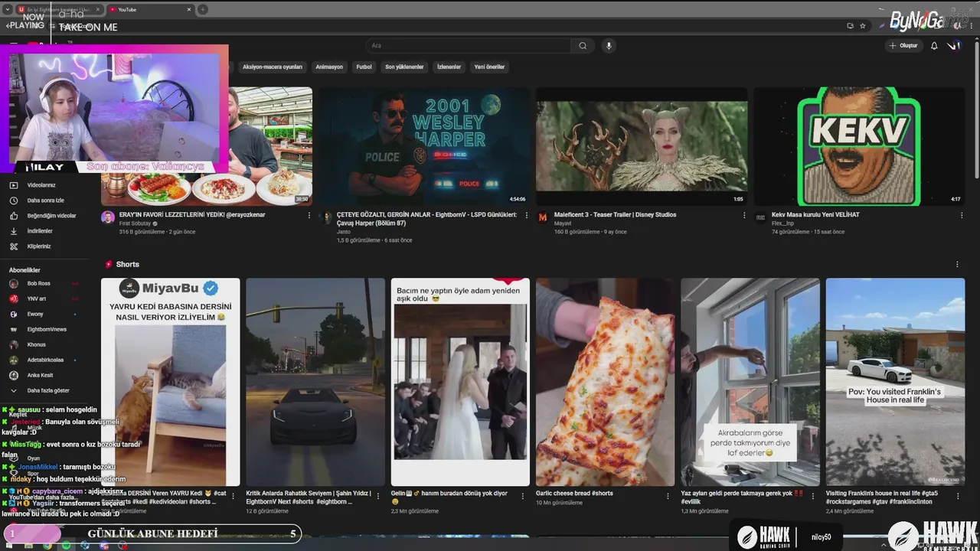Open the browser menu three dots
980x551 pixels.
[972, 25]
